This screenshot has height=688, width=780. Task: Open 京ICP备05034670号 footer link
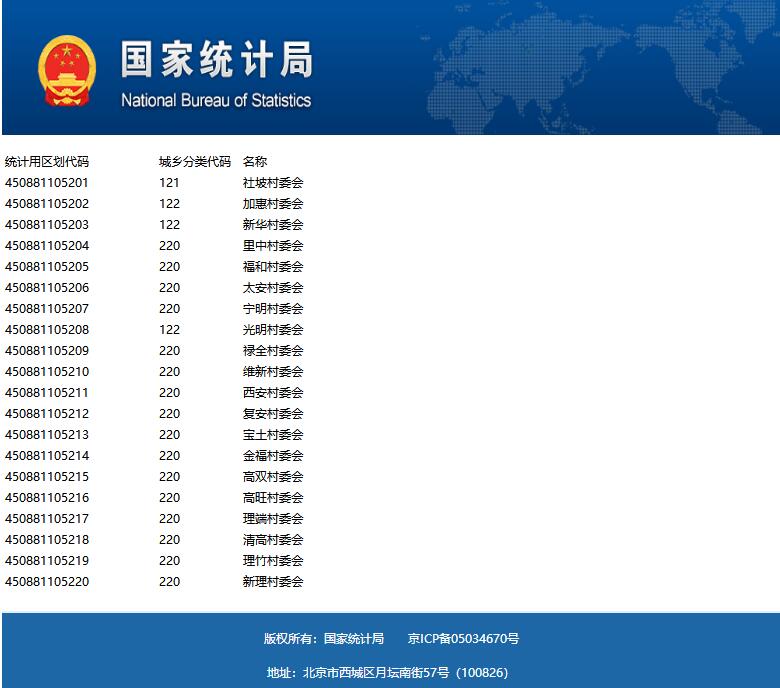tap(463, 638)
